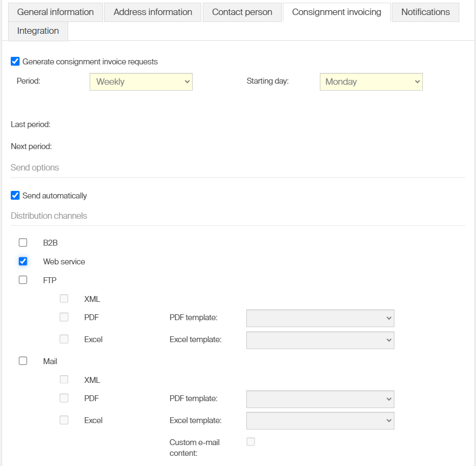Open the Starting day dropdown showing Monday
The height and width of the screenshot is (466, 476).
(x=371, y=82)
